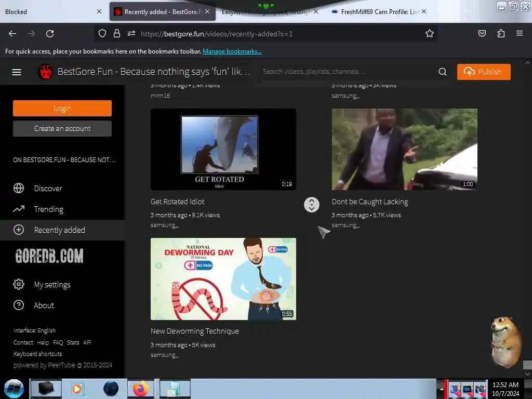The height and width of the screenshot is (399, 532).
Task: Click the Get Rotated Idiot title
Action: pyautogui.click(x=178, y=202)
